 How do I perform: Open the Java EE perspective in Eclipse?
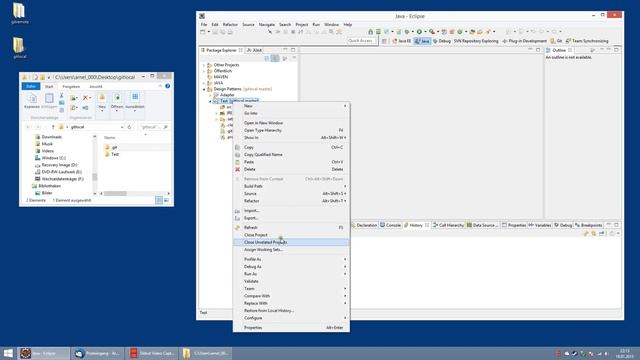[x=401, y=41]
